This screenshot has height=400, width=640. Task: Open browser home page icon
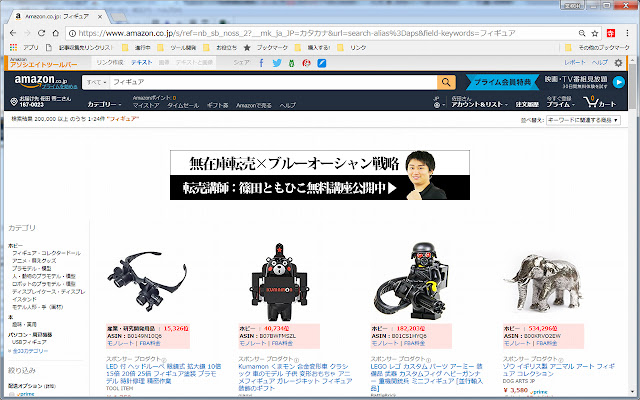pos(56,33)
